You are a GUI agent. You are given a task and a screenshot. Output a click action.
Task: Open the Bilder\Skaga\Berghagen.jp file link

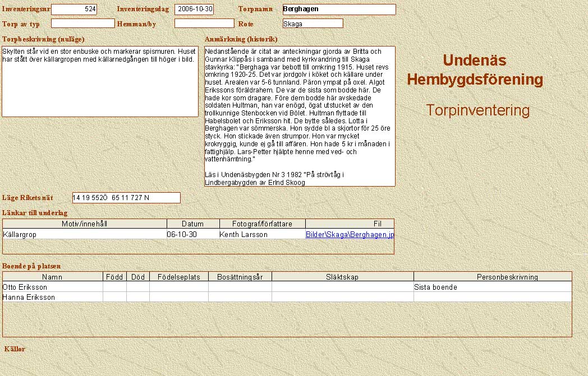point(350,234)
